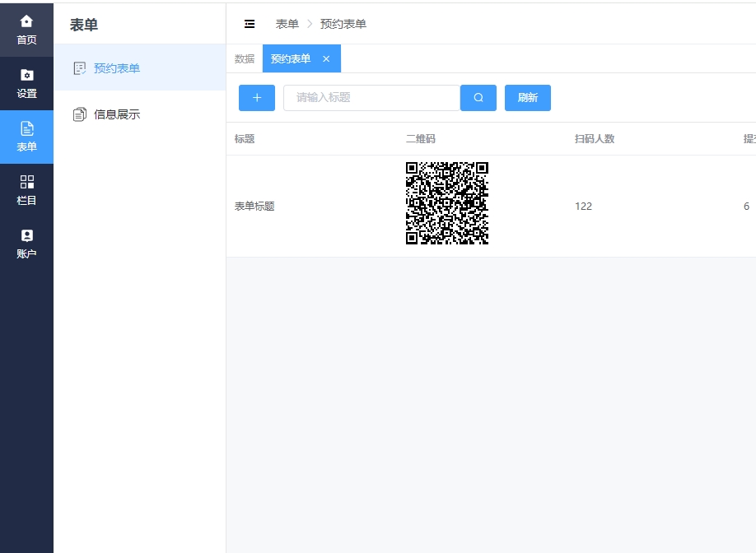The width and height of the screenshot is (756, 553).
Task: Open the 栏目 grid icon
Action: click(26, 190)
